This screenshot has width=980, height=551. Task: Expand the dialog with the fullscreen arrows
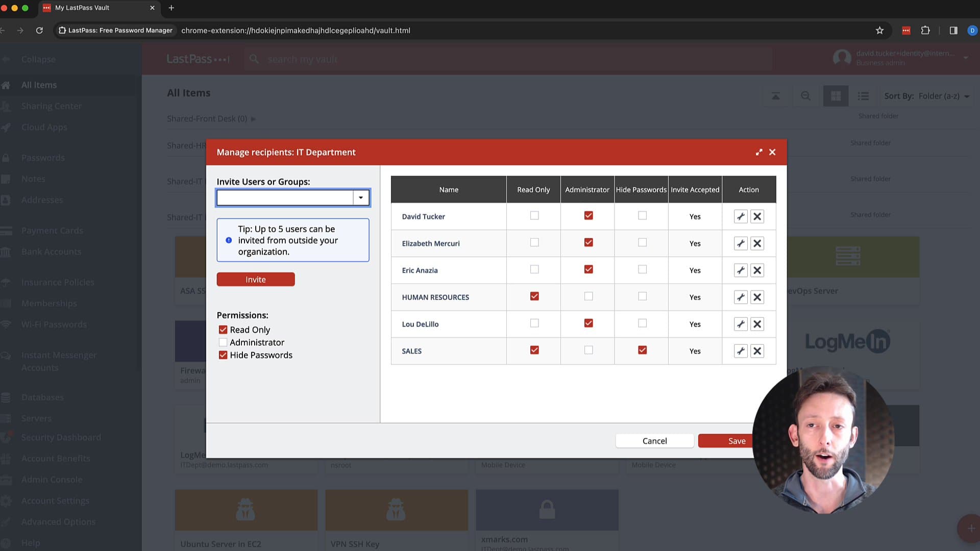point(759,152)
